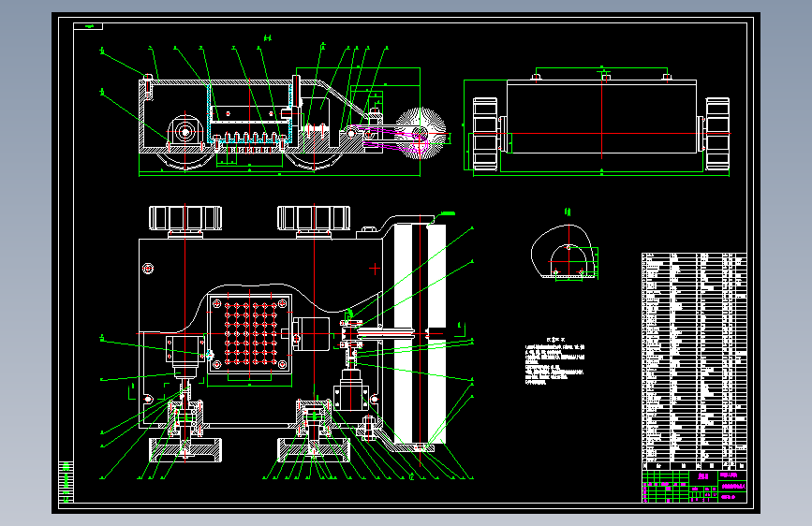
Task: Click the grid of red holes in plan view
Action: pyautogui.click(x=250, y=333)
